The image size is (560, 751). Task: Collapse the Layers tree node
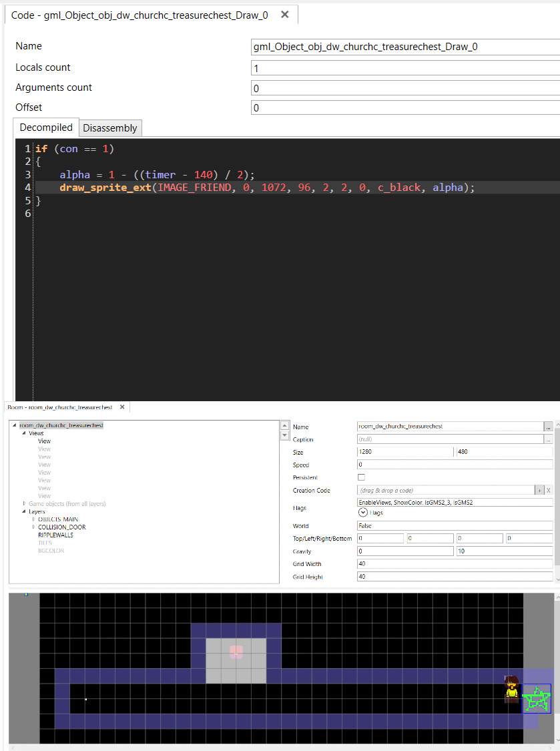pyautogui.click(x=24, y=511)
